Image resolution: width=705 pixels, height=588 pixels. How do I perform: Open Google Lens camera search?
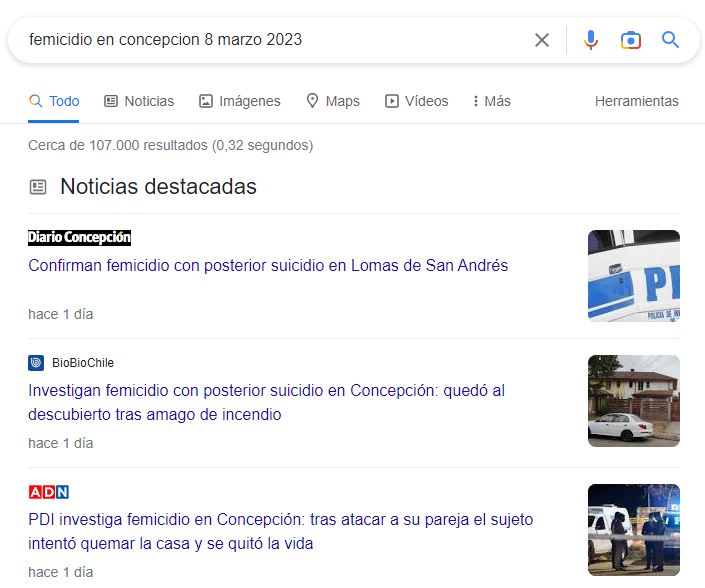point(631,40)
